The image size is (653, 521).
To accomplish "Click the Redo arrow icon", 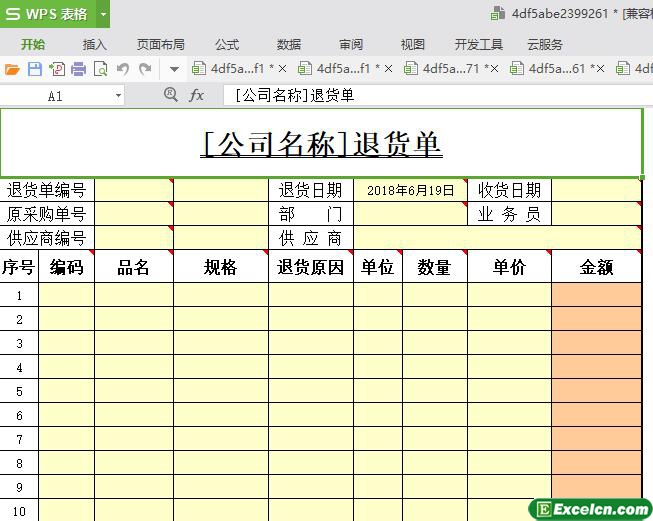I will tap(145, 69).
